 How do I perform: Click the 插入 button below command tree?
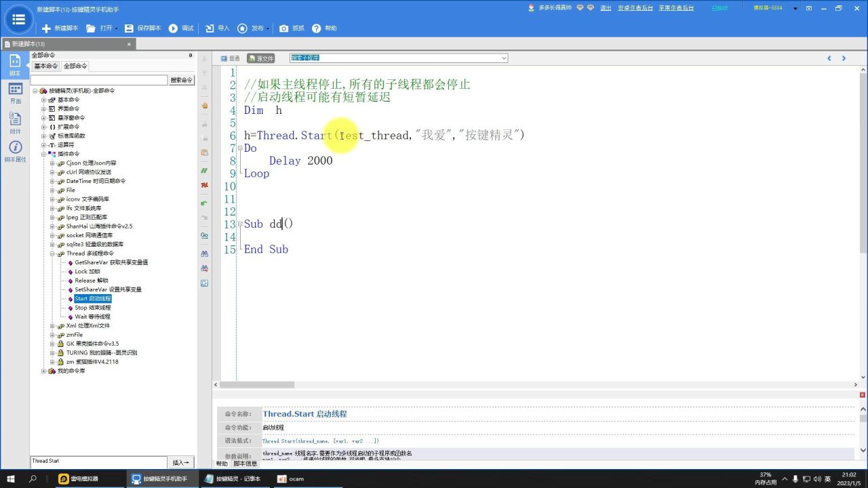181,462
